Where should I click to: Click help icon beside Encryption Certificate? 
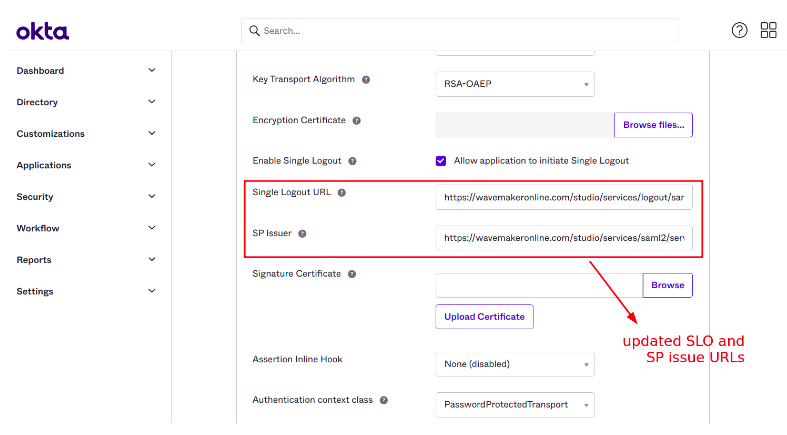tap(357, 121)
